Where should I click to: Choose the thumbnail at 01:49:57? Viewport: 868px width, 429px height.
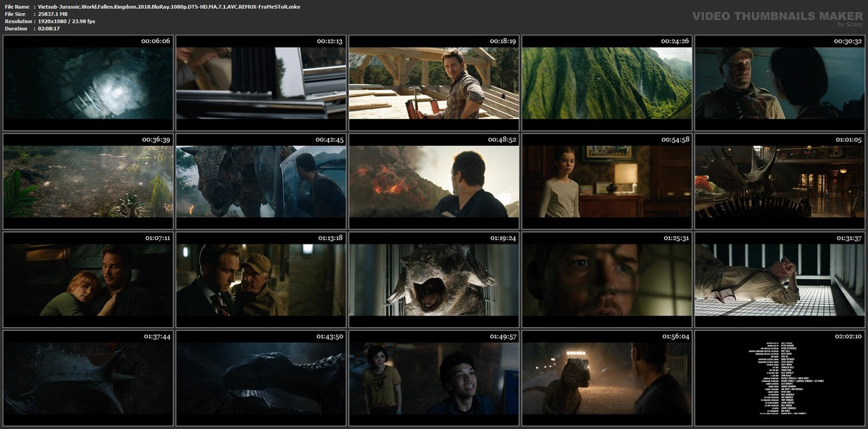click(x=434, y=378)
